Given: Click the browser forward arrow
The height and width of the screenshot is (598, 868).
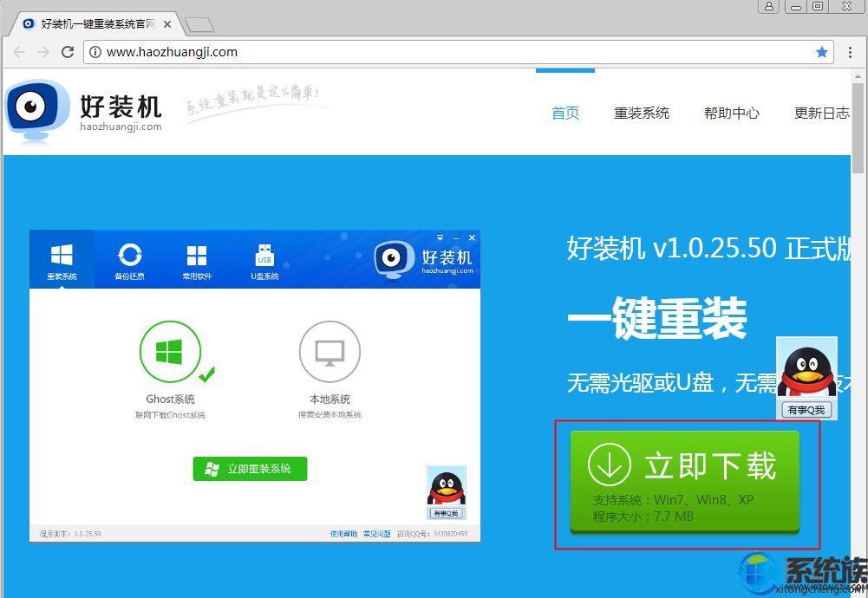Looking at the screenshot, I should tap(43, 52).
